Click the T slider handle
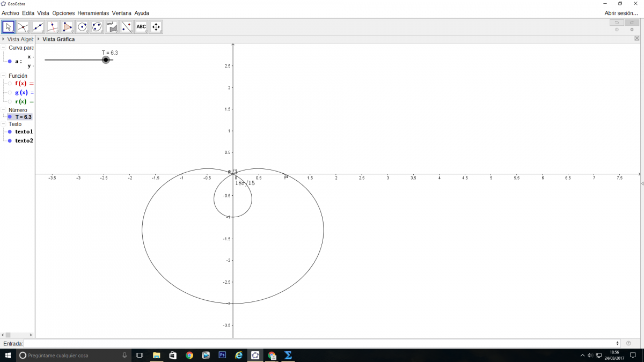 [106, 60]
